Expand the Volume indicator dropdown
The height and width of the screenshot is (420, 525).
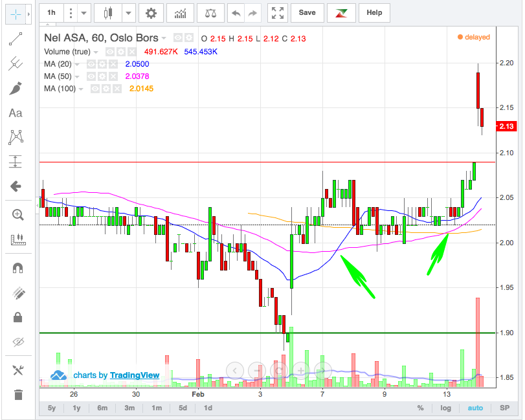(x=96, y=52)
